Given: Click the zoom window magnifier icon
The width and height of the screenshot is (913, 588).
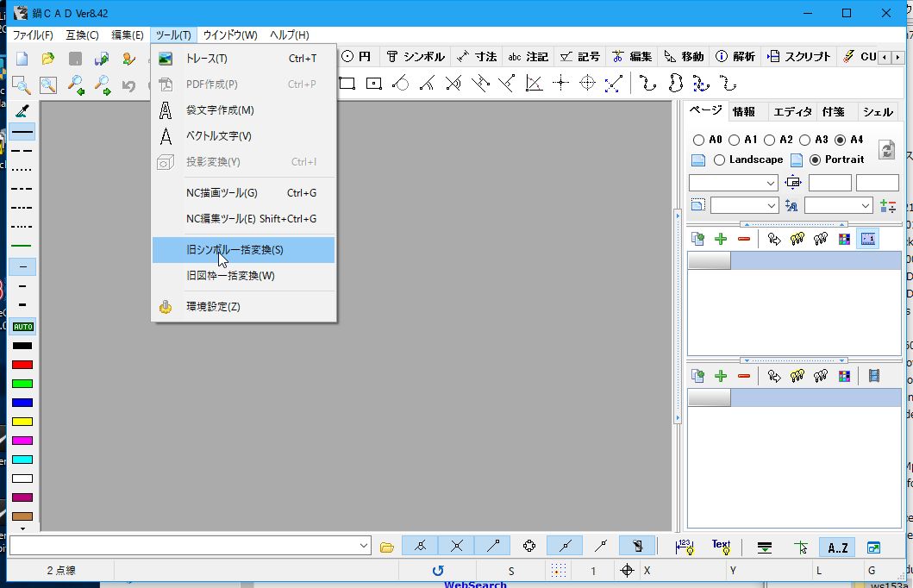Looking at the screenshot, I should 22,85.
